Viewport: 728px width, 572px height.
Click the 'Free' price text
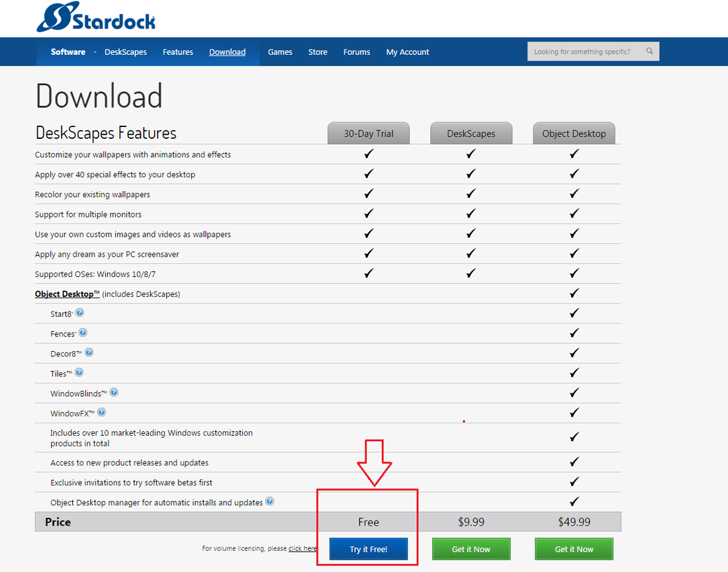point(369,522)
